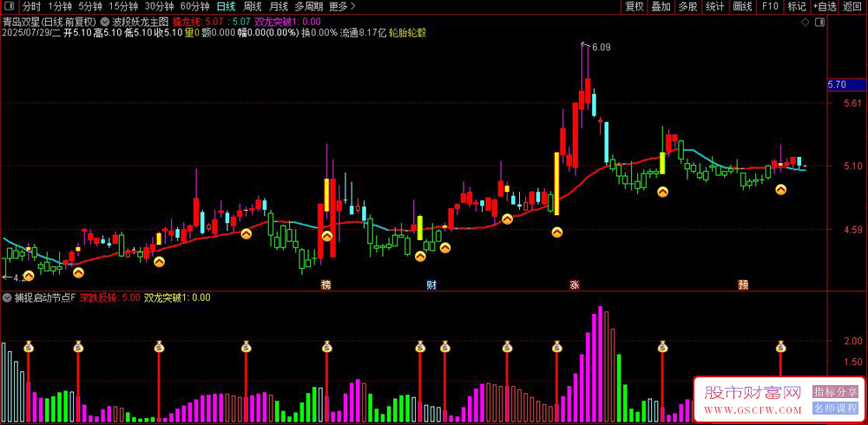Click the 6.09 high price label

[x=601, y=48]
